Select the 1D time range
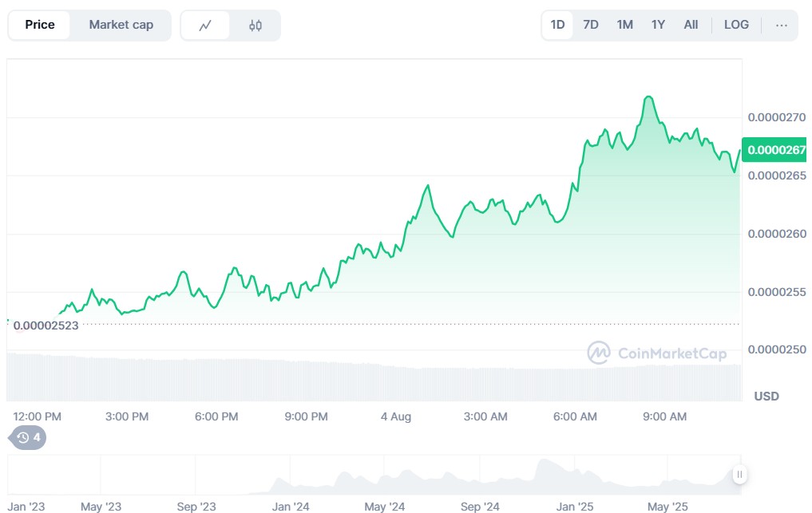This screenshot has width=812, height=513. [x=557, y=25]
